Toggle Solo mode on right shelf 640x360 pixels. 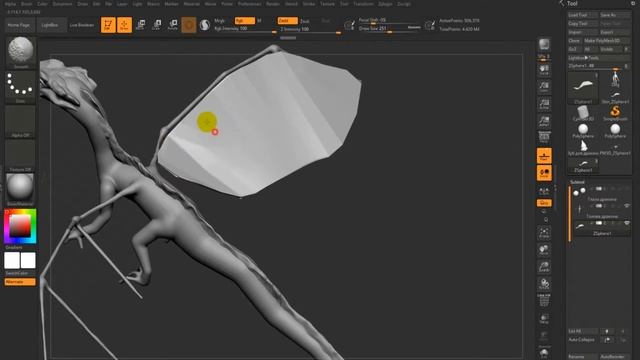(x=544, y=353)
